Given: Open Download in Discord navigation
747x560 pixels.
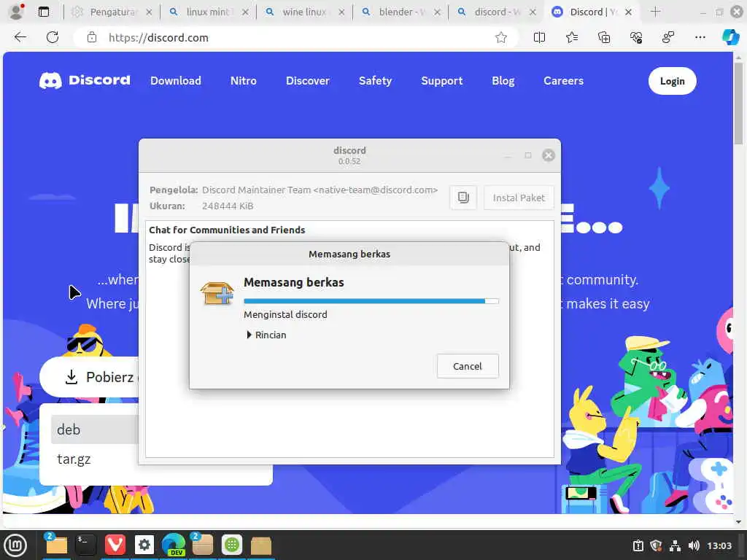Looking at the screenshot, I should (x=176, y=81).
